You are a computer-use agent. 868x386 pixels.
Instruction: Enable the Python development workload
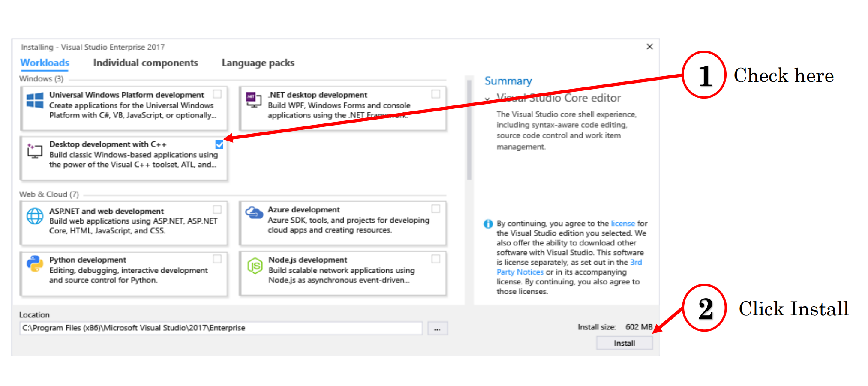pos(217,259)
